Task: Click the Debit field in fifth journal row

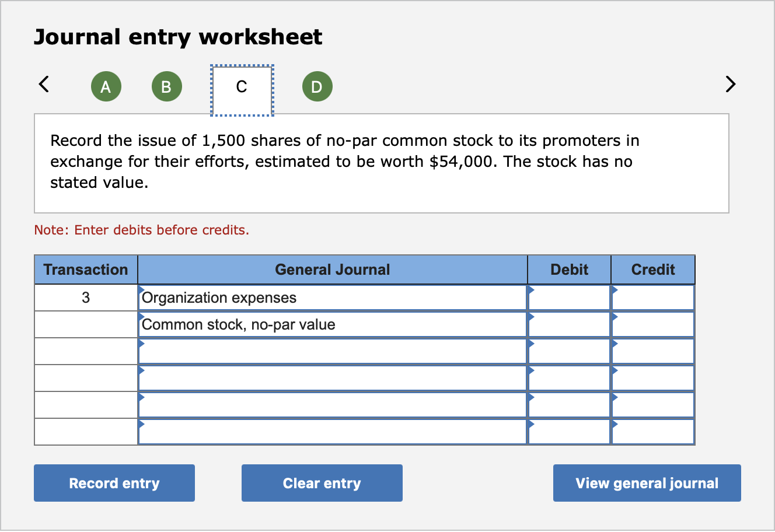Action: pos(570,405)
